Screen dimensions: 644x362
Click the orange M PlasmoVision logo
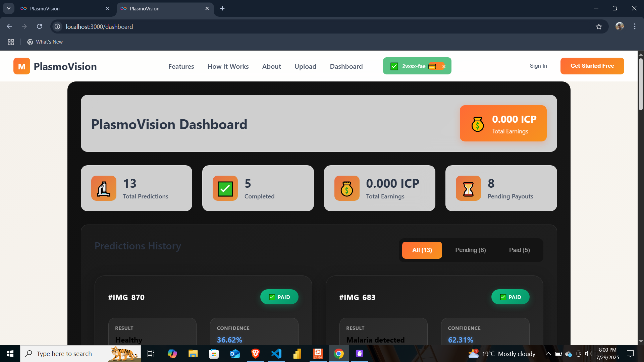point(22,66)
